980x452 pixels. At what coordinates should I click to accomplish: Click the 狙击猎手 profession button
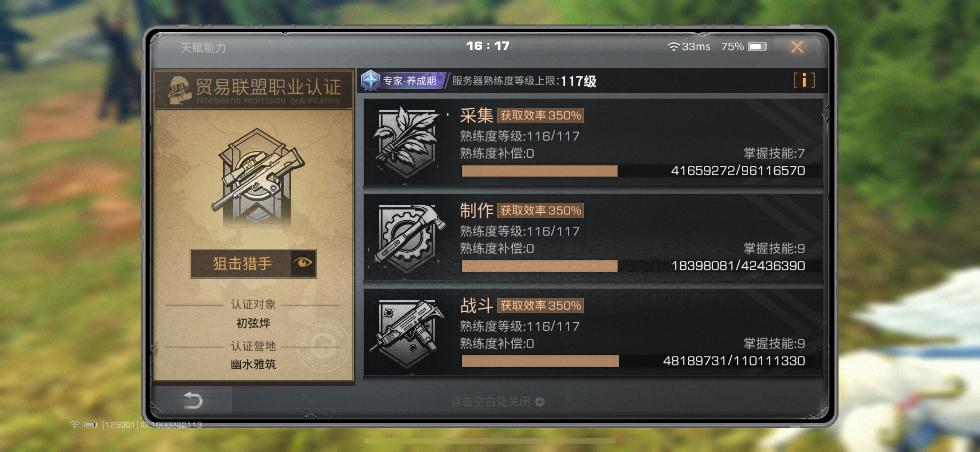[x=253, y=263]
